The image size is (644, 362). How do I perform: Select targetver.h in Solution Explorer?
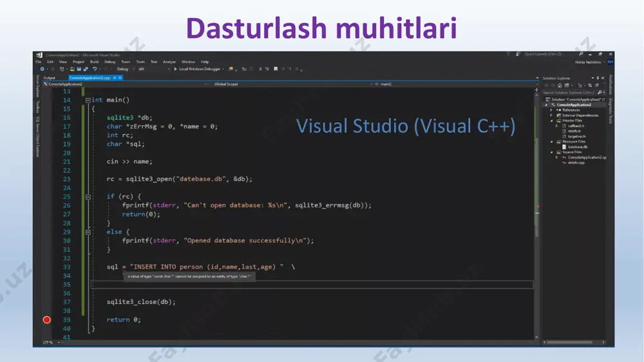tap(576, 137)
